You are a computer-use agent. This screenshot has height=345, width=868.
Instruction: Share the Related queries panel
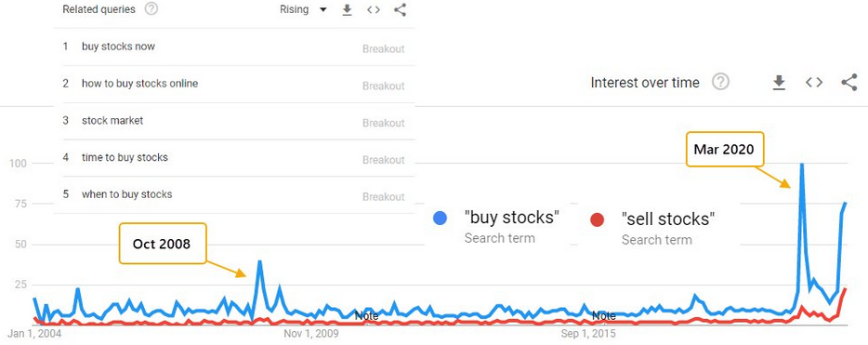[401, 10]
